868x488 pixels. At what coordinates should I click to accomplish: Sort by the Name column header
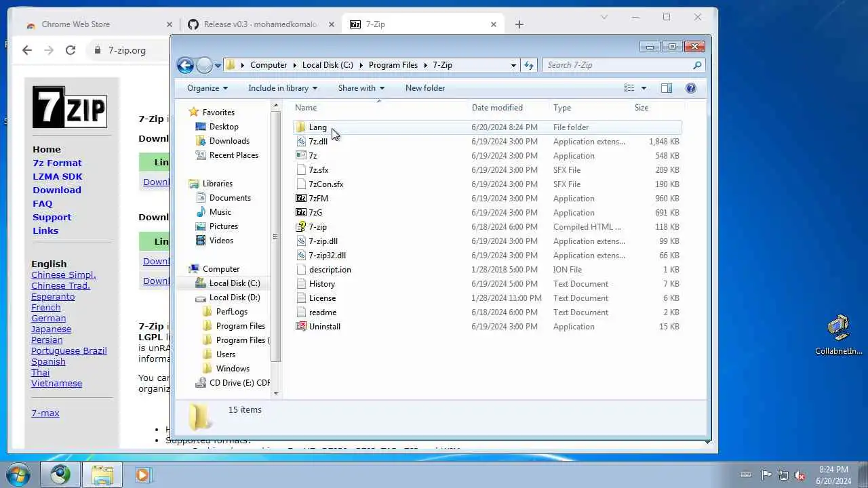380,108
